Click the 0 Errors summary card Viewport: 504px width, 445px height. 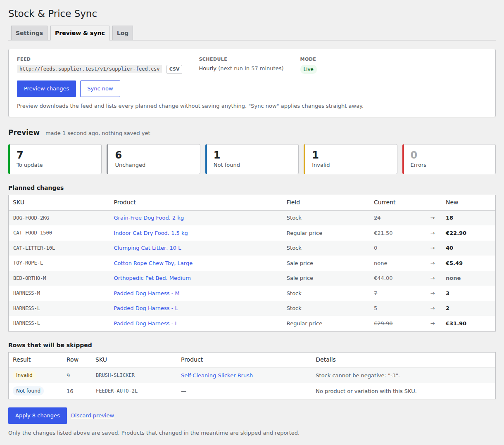pyautogui.click(x=449, y=159)
